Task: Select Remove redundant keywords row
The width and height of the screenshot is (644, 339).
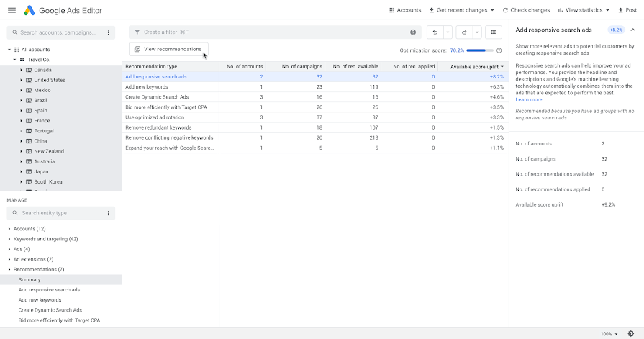Action: pos(315,127)
